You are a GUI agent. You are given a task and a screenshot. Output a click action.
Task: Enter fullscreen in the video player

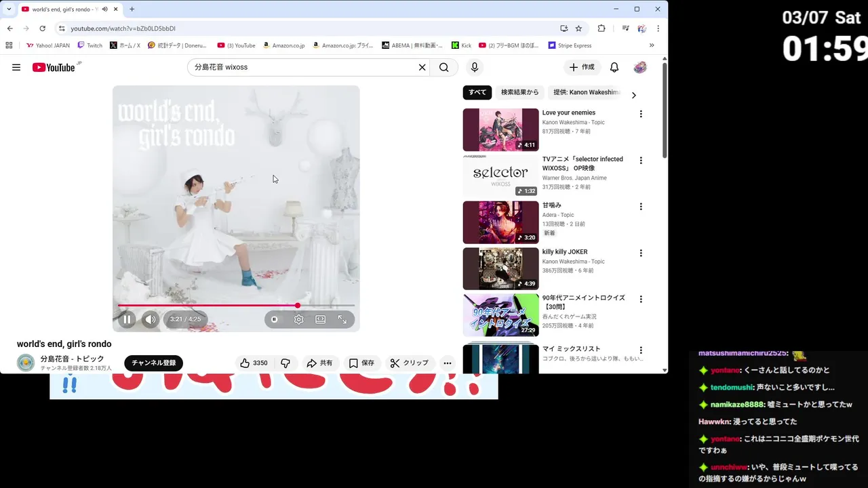coord(342,319)
